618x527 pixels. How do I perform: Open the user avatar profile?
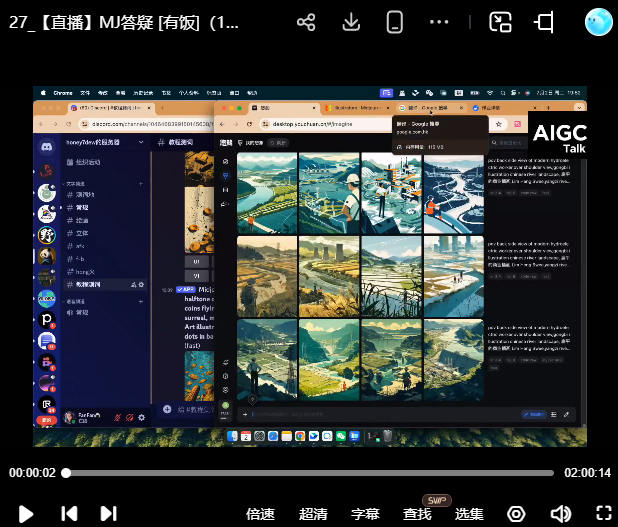pos(598,21)
